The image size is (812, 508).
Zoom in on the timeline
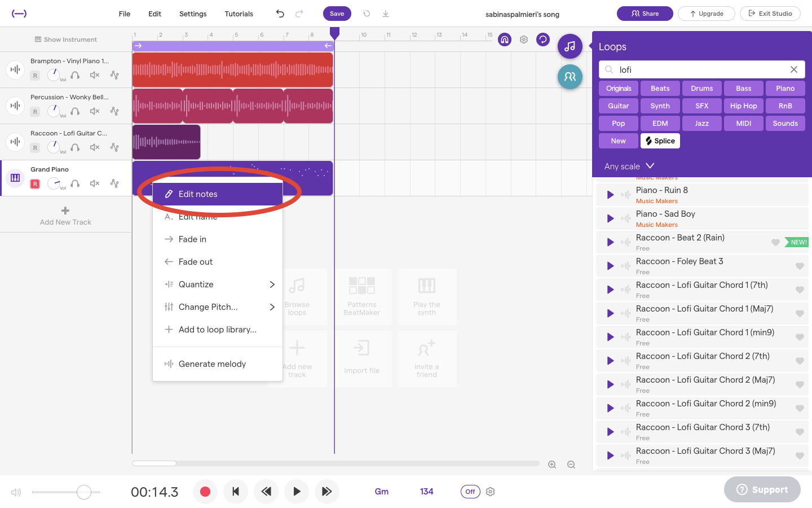point(552,465)
